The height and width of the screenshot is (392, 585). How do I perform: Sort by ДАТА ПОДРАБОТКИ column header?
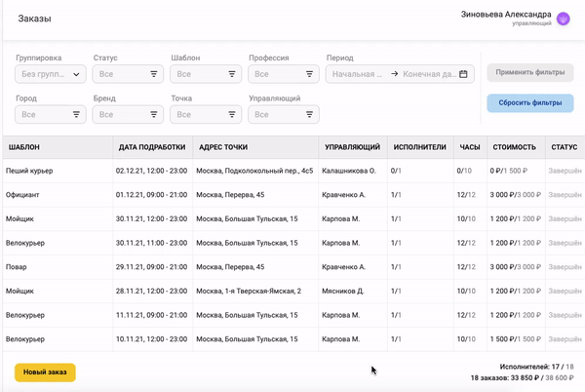tap(151, 147)
